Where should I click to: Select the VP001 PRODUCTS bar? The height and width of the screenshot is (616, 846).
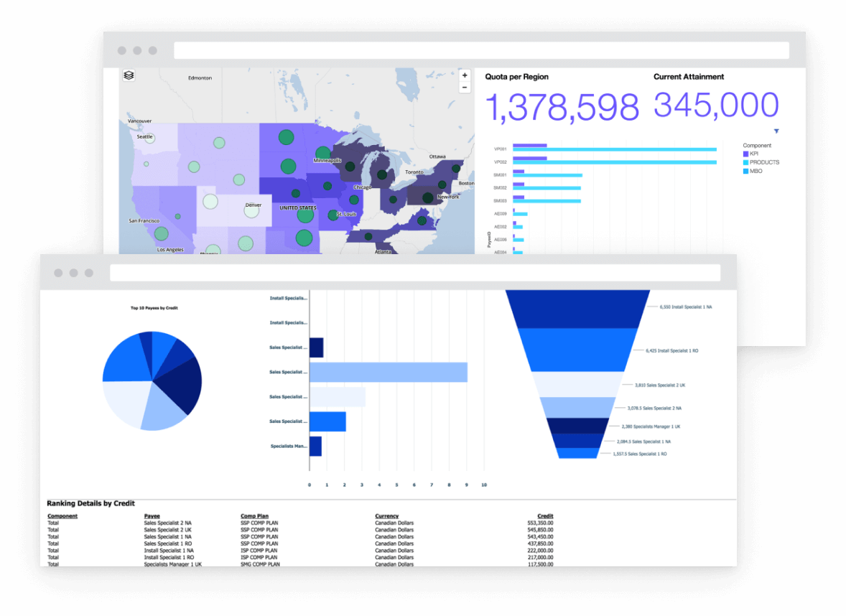coord(614,149)
